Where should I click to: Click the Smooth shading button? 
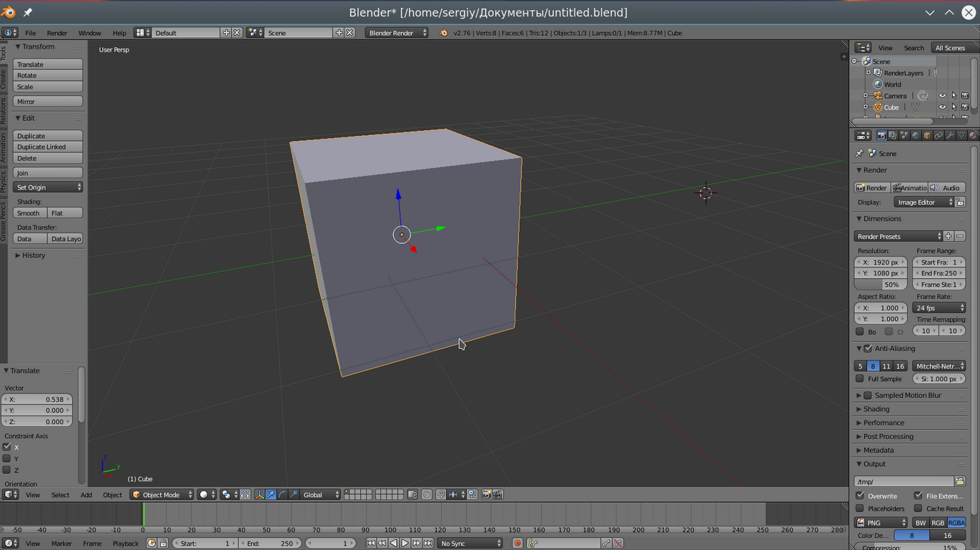click(29, 213)
